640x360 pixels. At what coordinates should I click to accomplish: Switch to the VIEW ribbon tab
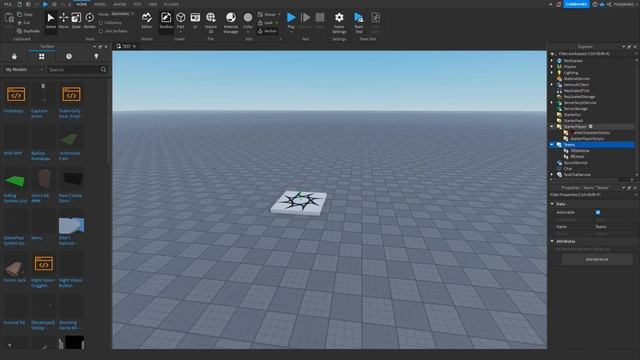pyautogui.click(x=153, y=4)
